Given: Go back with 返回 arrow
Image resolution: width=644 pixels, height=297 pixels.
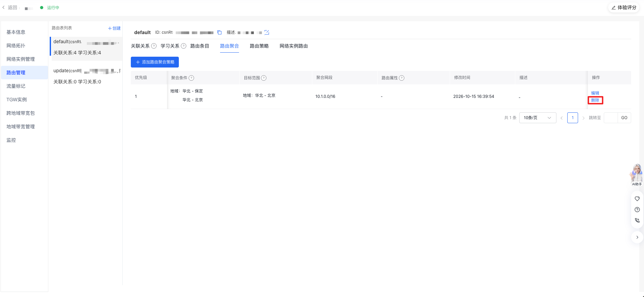Looking at the screenshot, I should (x=9, y=7).
